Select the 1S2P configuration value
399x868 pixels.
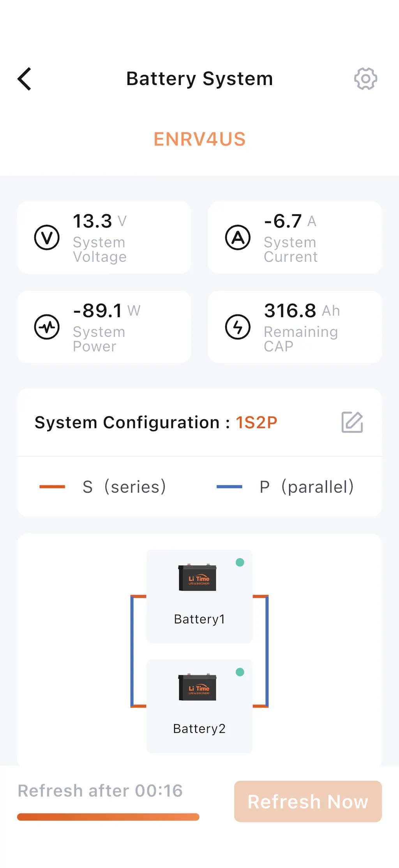point(256,422)
